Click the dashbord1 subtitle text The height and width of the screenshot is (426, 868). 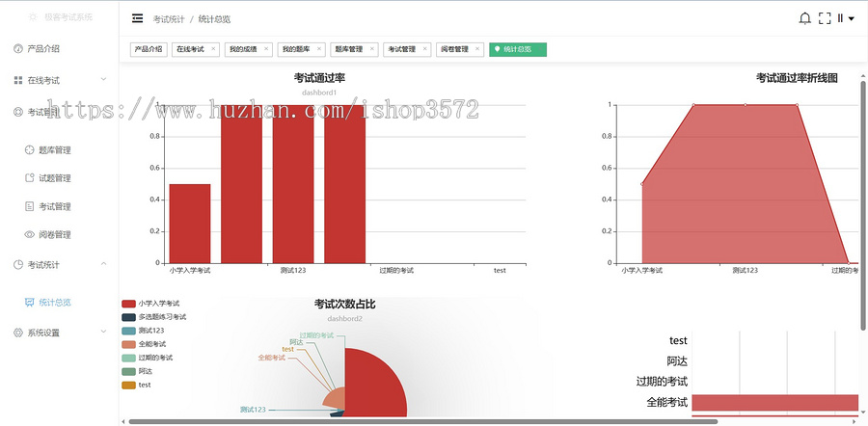[319, 93]
